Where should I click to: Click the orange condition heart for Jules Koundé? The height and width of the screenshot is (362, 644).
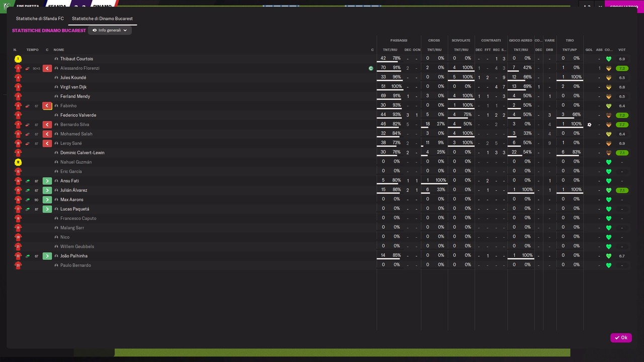(x=608, y=78)
